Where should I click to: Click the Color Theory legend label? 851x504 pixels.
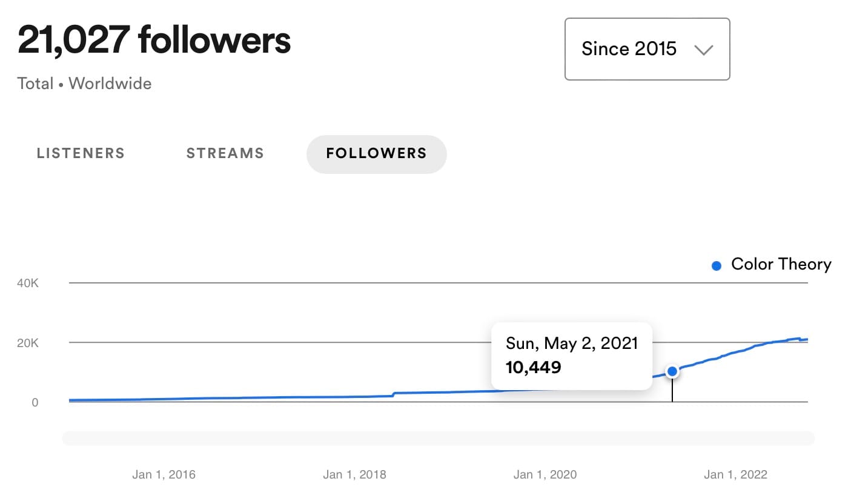click(782, 265)
